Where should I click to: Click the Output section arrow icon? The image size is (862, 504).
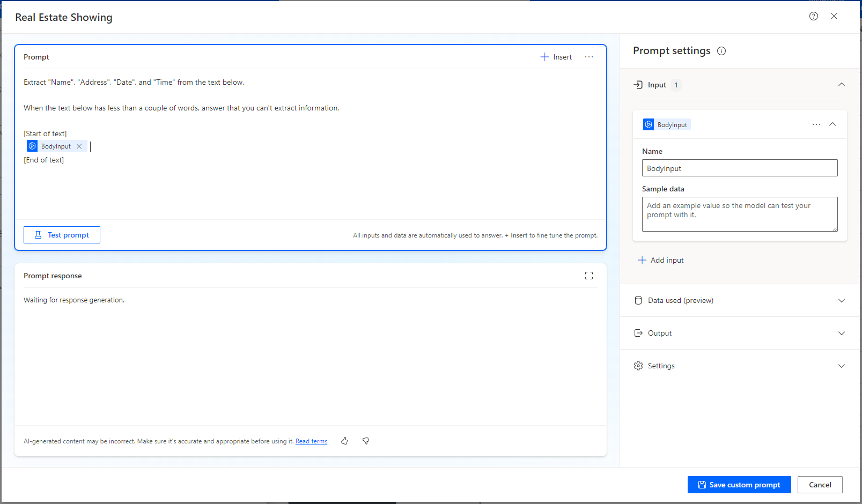click(x=638, y=333)
